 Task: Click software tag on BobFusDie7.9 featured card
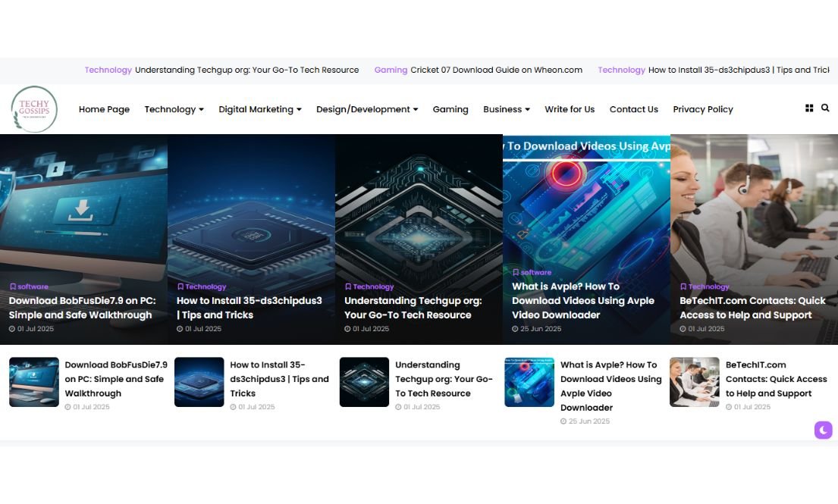29,286
